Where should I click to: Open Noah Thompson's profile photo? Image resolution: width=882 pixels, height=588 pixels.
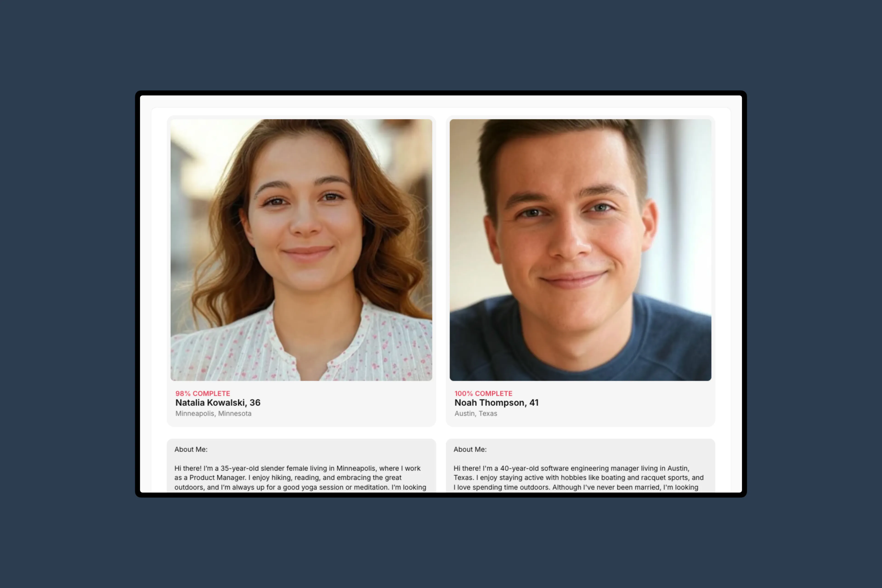pyautogui.click(x=580, y=250)
